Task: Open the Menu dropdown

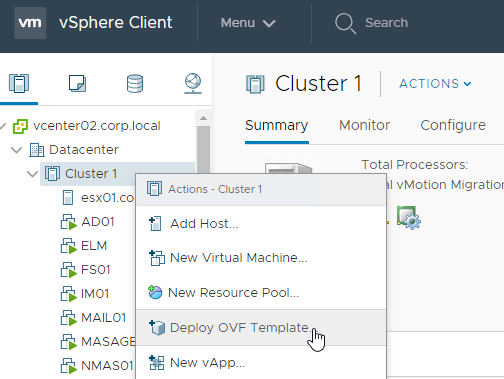Action: 248,23
